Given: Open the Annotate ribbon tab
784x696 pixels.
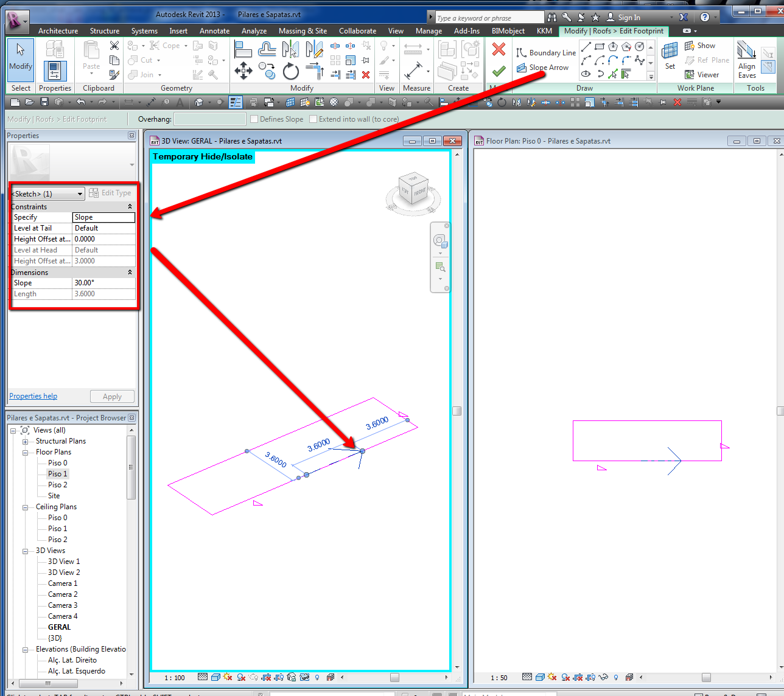Looking at the screenshot, I should [214, 31].
